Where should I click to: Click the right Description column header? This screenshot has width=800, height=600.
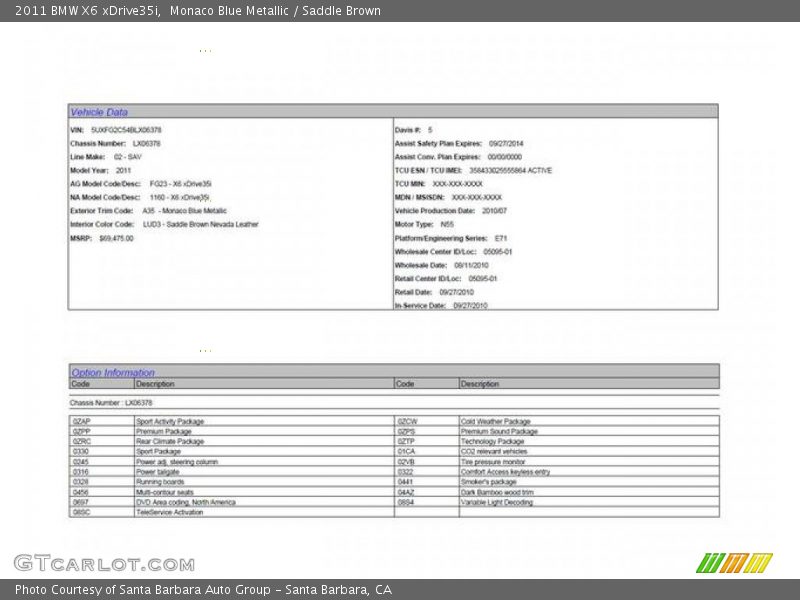click(480, 383)
